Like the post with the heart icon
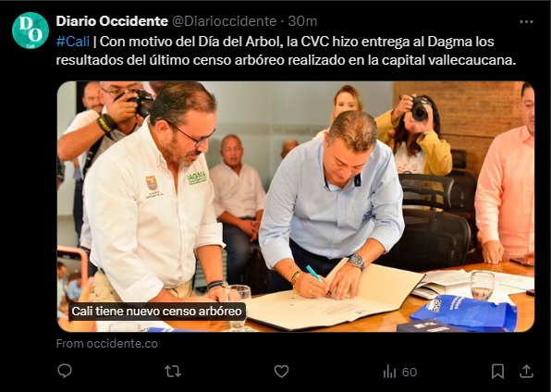The image size is (551, 392). (x=281, y=372)
